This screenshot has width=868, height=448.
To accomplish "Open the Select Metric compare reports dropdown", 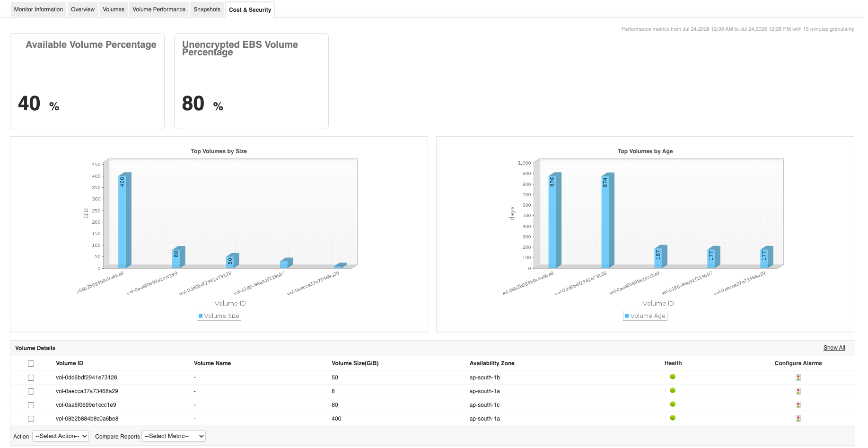I will click(x=174, y=436).
